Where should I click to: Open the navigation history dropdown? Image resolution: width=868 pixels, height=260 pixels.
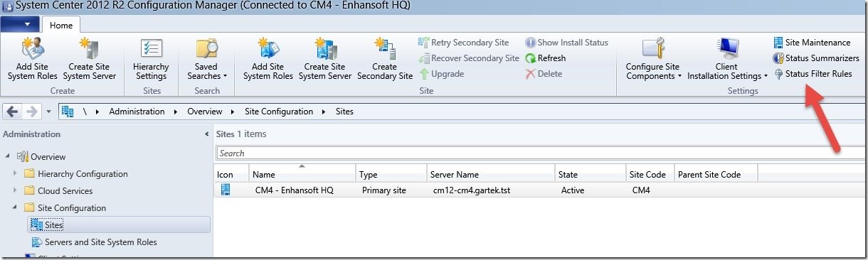(48, 112)
